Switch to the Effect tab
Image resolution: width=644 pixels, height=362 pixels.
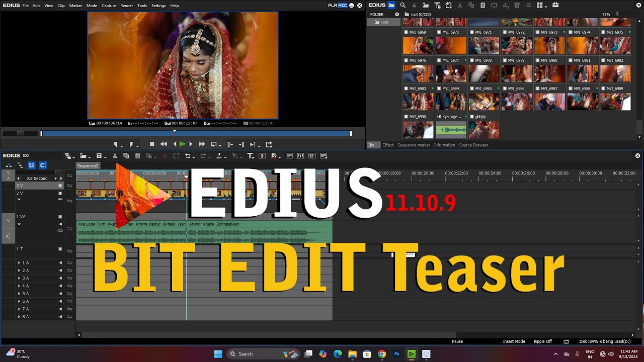click(x=388, y=145)
